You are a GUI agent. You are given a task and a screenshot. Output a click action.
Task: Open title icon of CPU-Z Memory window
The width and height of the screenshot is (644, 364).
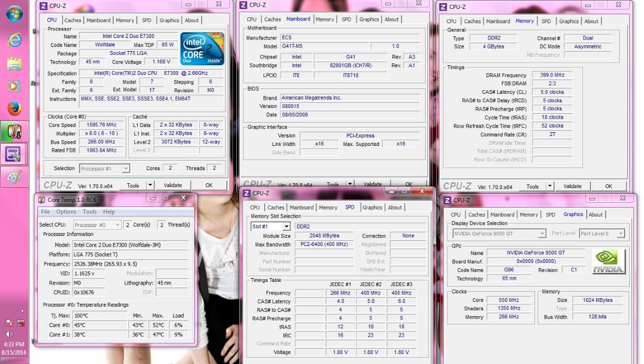tap(442, 7)
